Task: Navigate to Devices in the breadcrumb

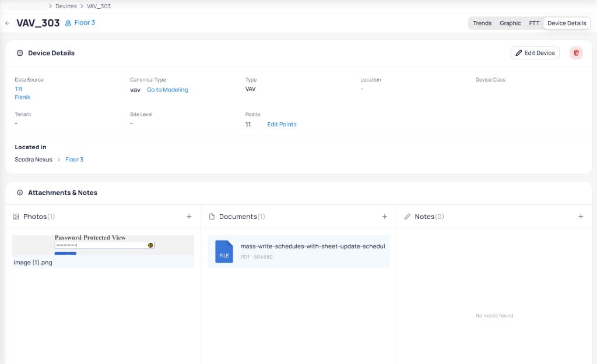Action: click(x=66, y=6)
